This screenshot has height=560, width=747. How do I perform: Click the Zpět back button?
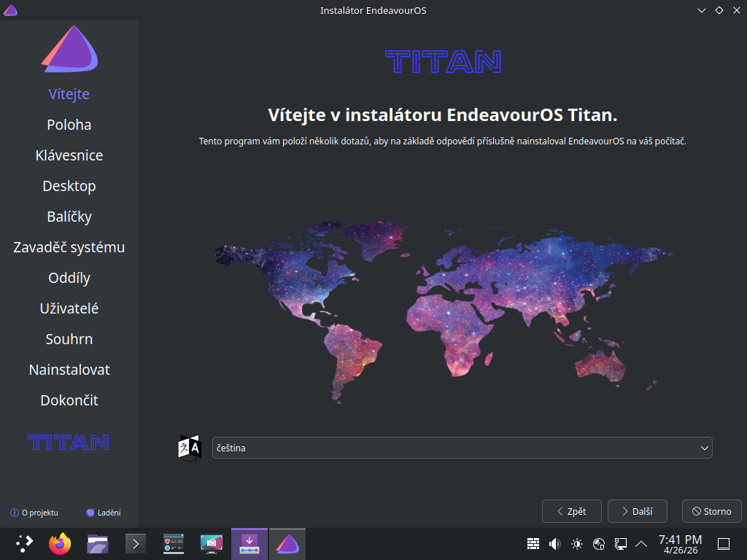coord(571,511)
